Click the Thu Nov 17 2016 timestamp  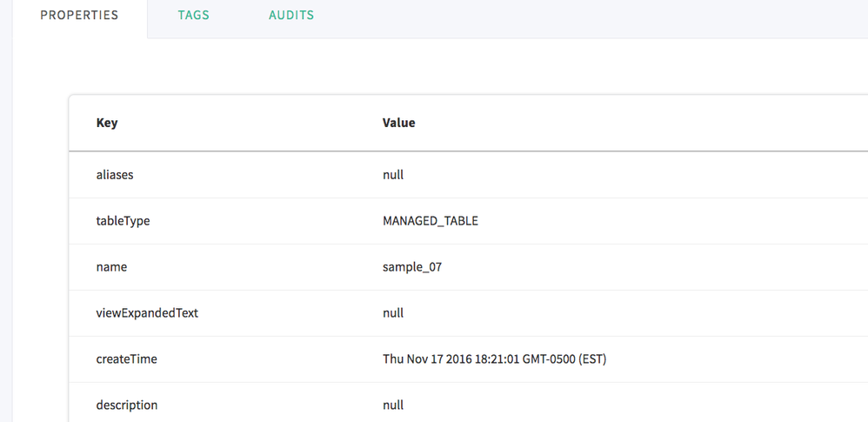(x=494, y=358)
